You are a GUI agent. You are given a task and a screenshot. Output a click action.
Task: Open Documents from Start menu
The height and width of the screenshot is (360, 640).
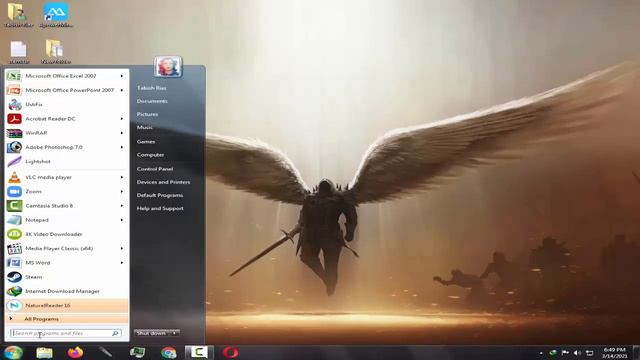tap(152, 101)
